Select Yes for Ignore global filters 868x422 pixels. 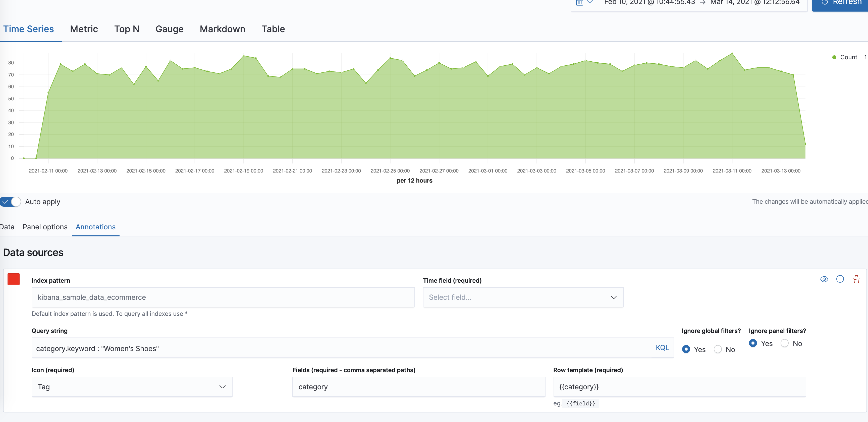686,349
